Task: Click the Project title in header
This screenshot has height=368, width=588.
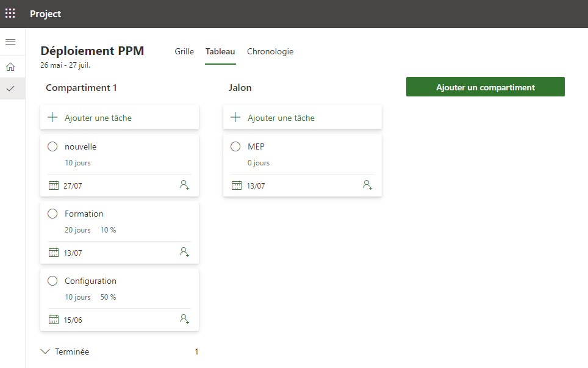Action: coord(45,14)
